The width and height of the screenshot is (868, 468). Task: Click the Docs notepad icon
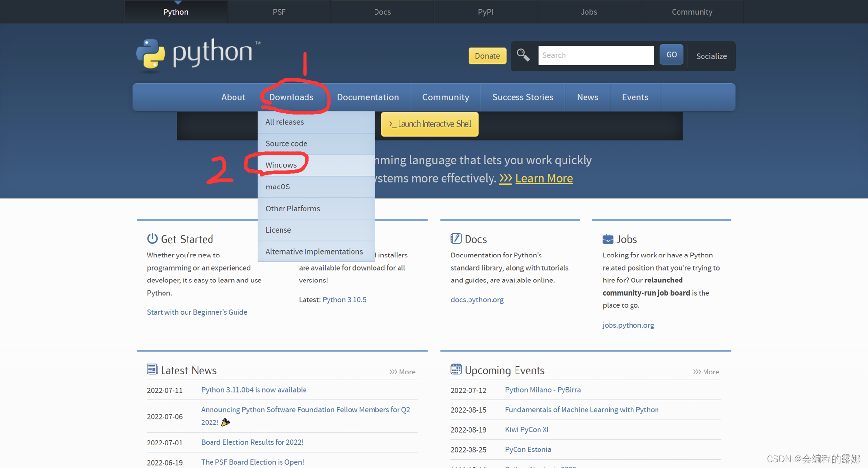click(456, 238)
